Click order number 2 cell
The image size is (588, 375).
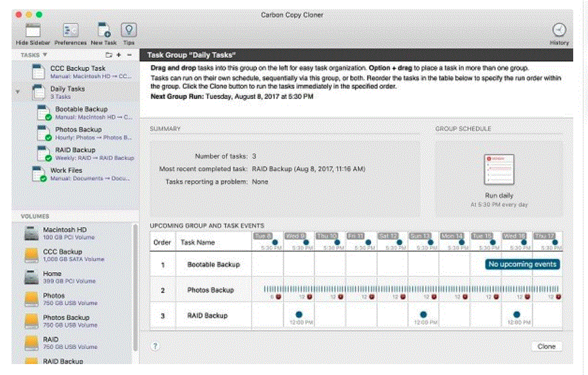[163, 290]
